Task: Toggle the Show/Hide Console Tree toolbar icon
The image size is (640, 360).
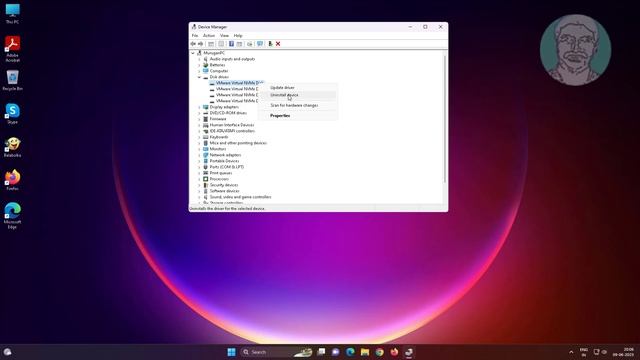Action: coord(211,44)
